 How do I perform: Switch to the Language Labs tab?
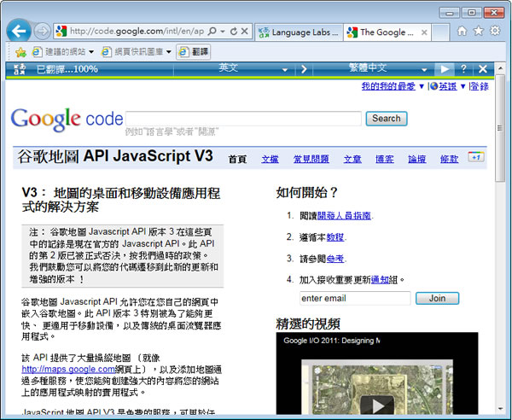(299, 32)
